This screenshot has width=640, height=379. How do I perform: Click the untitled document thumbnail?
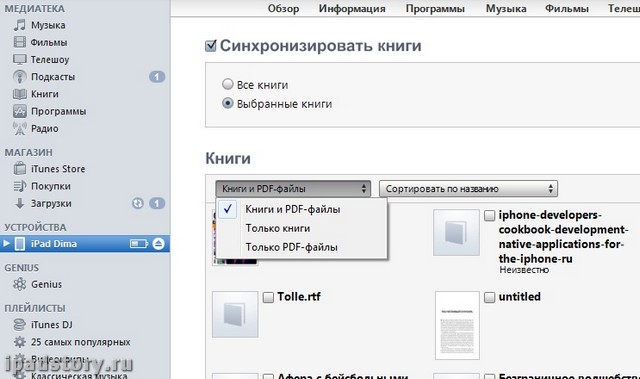(457, 326)
